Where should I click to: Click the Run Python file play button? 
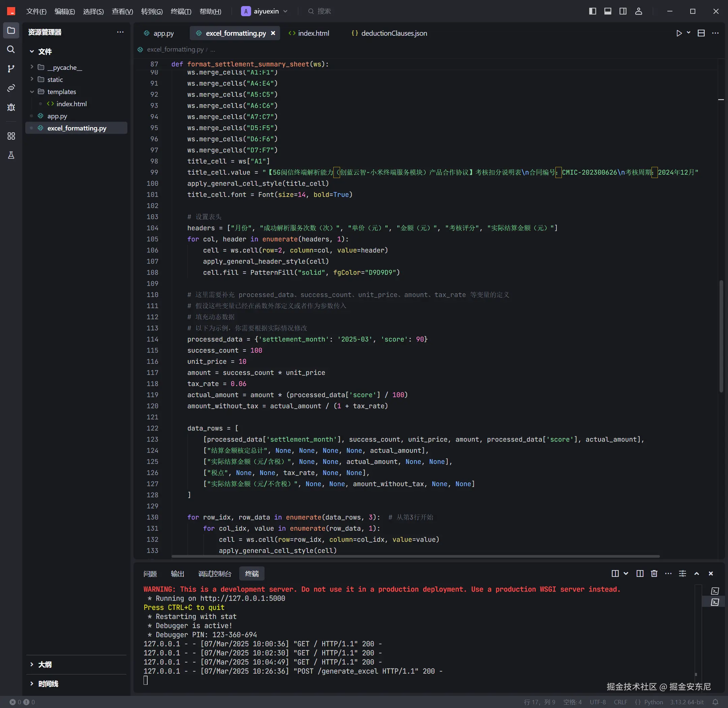[679, 33]
